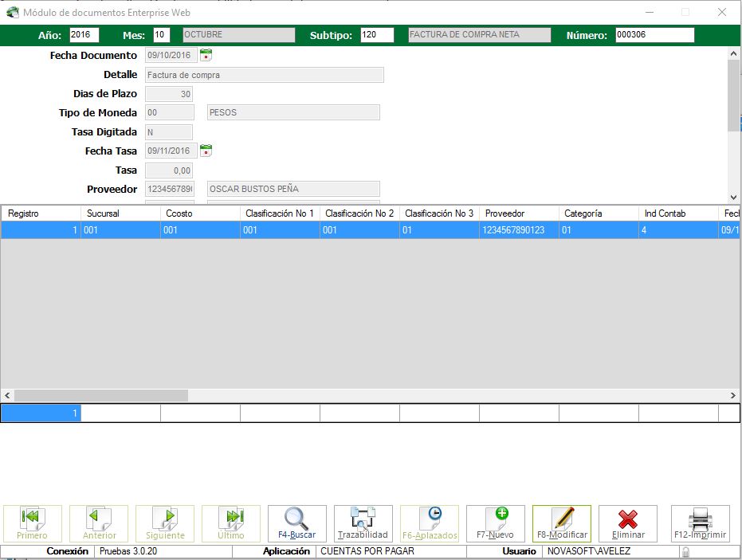Click Registro column header
The height and width of the screenshot is (560, 742).
41,213
